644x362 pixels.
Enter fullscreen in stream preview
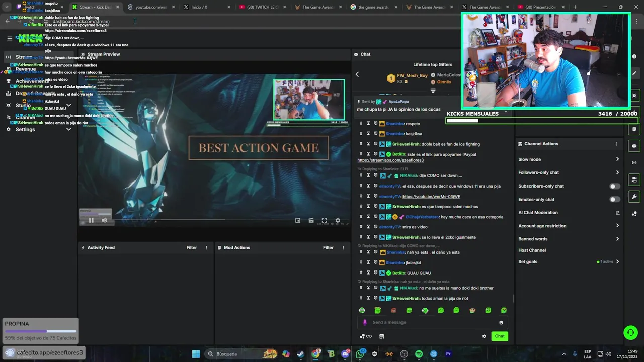tap(324, 220)
